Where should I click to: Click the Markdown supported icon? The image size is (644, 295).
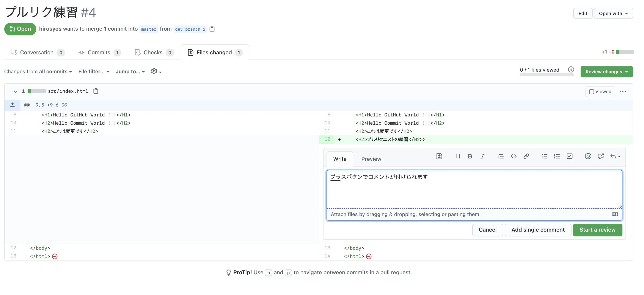coord(615,214)
